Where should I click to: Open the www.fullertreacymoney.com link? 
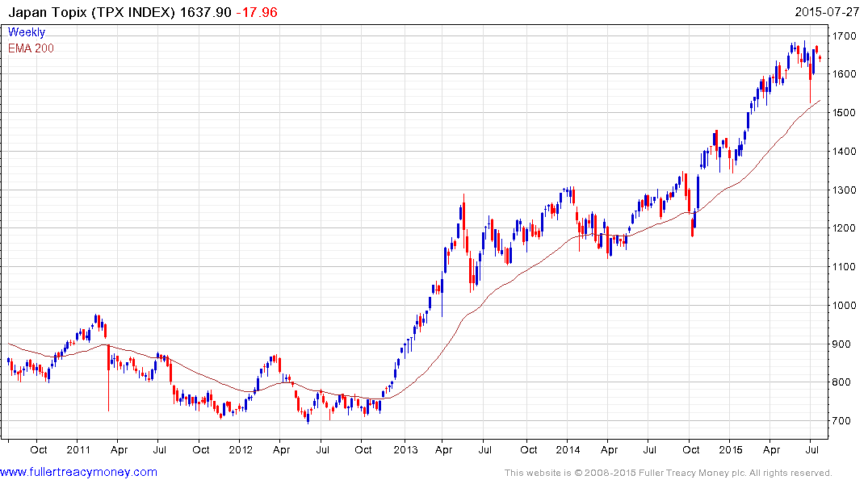[x=78, y=472]
